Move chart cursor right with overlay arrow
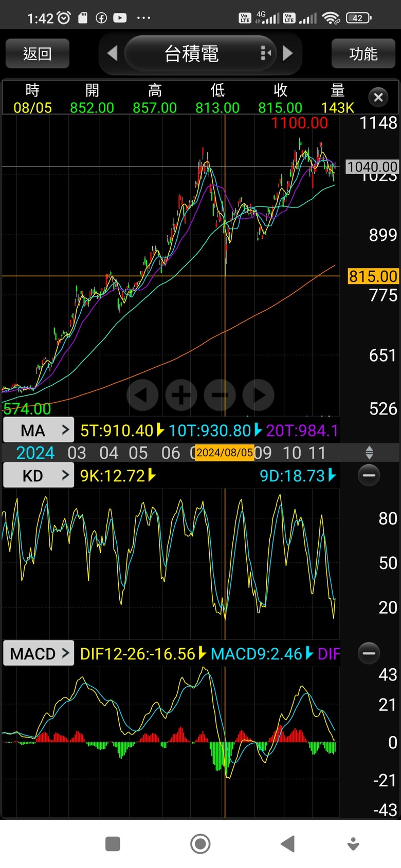This screenshot has width=401, height=868. [x=259, y=395]
